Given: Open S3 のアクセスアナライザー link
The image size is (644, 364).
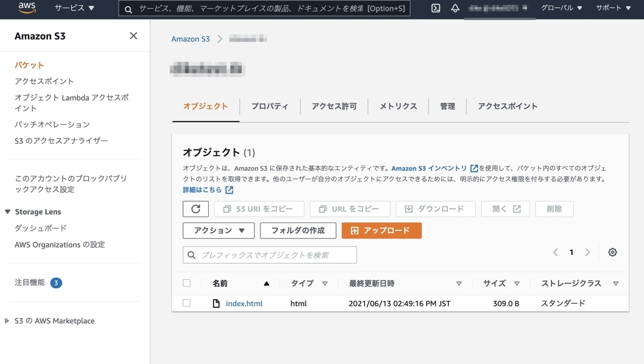Looking at the screenshot, I should click(x=61, y=140).
